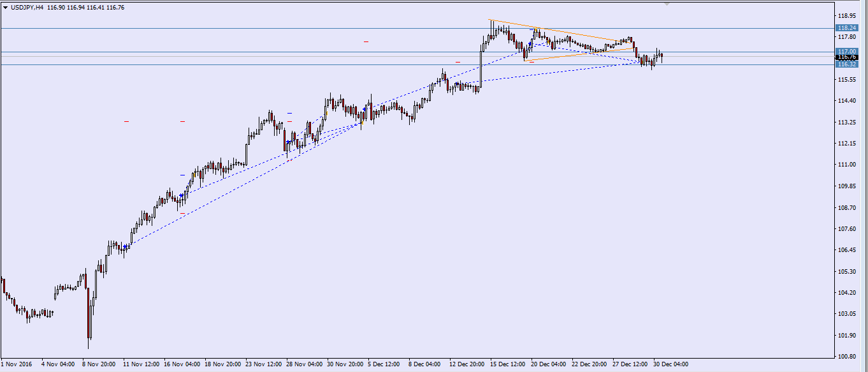Click the 111.00 price scale value
The height and width of the screenshot is (372, 868).
pyautogui.click(x=847, y=165)
